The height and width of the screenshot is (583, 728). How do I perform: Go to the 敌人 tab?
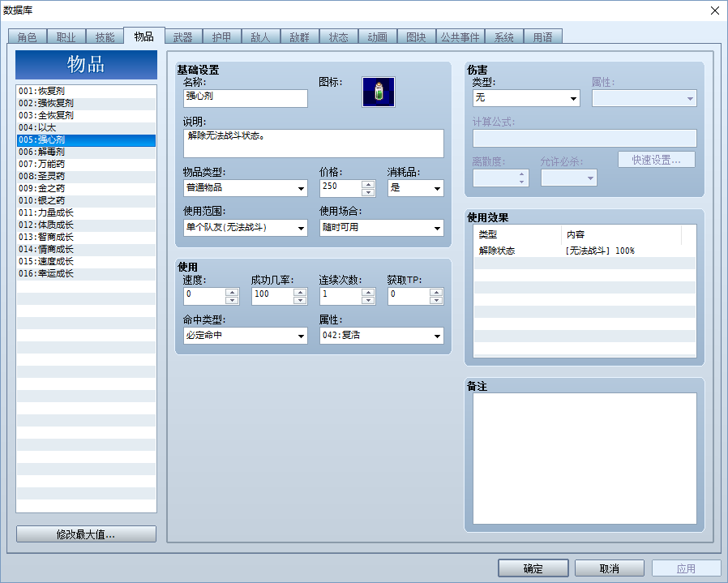(x=260, y=36)
